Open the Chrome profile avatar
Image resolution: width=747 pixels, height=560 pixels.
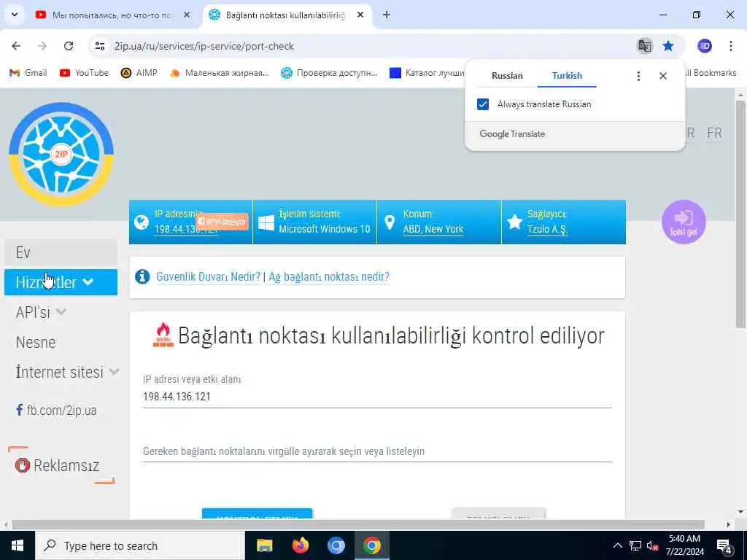pyautogui.click(x=705, y=46)
